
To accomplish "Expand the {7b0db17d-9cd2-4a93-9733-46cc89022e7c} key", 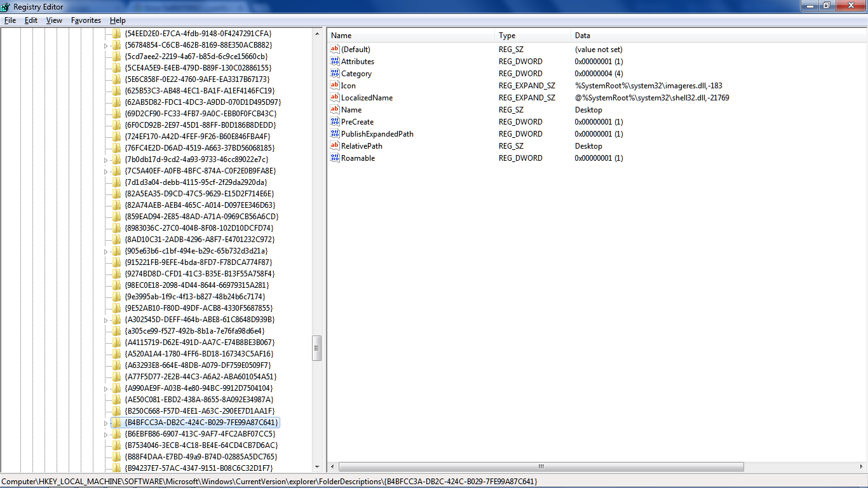I will pos(106,159).
